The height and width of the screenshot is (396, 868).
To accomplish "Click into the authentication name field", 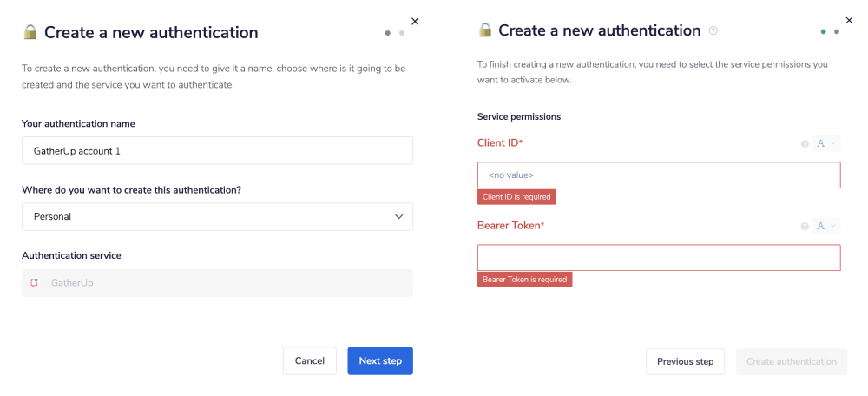I will (217, 151).
